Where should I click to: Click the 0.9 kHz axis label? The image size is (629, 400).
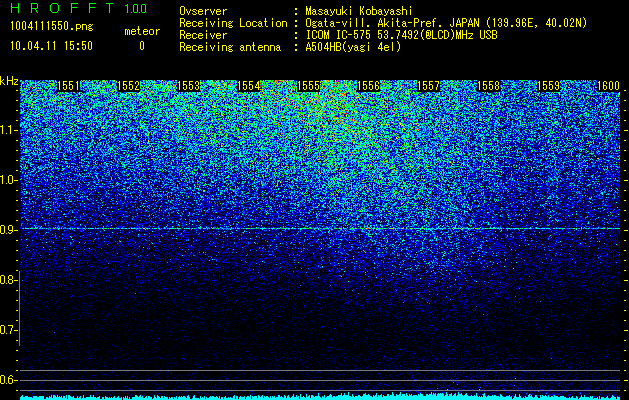pyautogui.click(x=8, y=230)
